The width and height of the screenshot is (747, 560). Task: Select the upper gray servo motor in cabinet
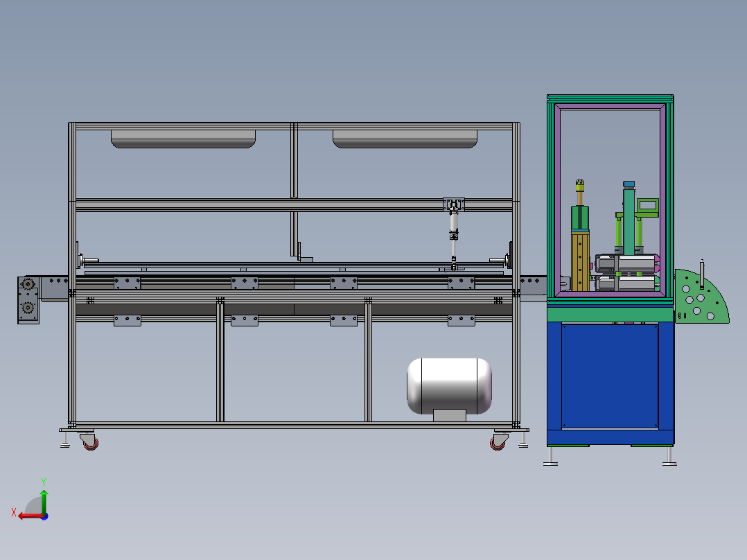point(627,263)
